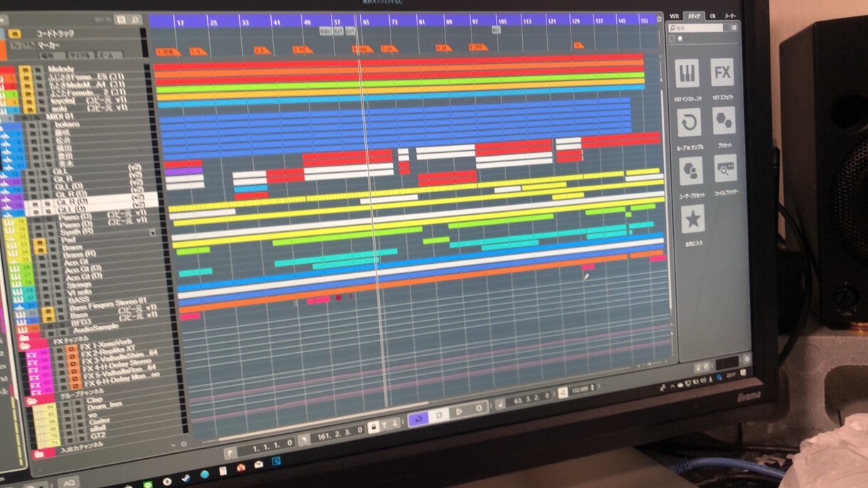
Task: Activate the transport cycle loop button
Action: (418, 418)
